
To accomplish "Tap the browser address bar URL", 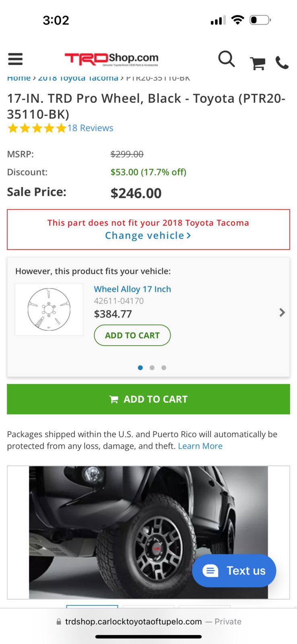I will (x=134, y=621).
